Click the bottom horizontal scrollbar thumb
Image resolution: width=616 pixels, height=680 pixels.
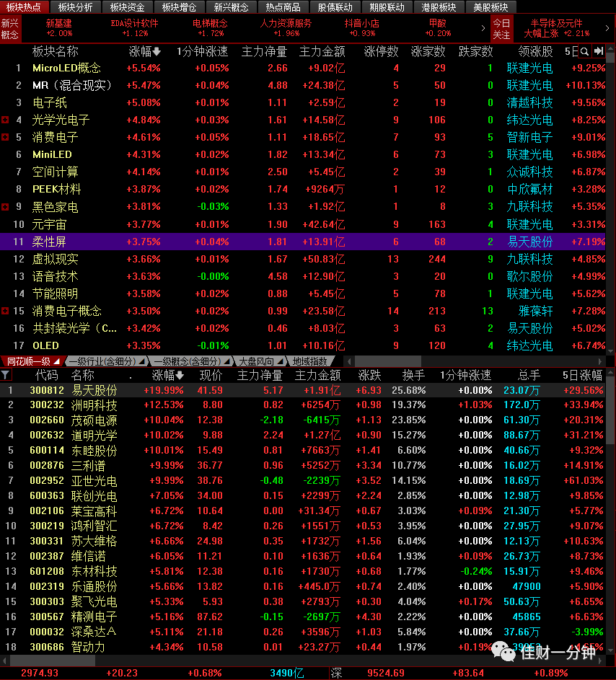click(53, 661)
